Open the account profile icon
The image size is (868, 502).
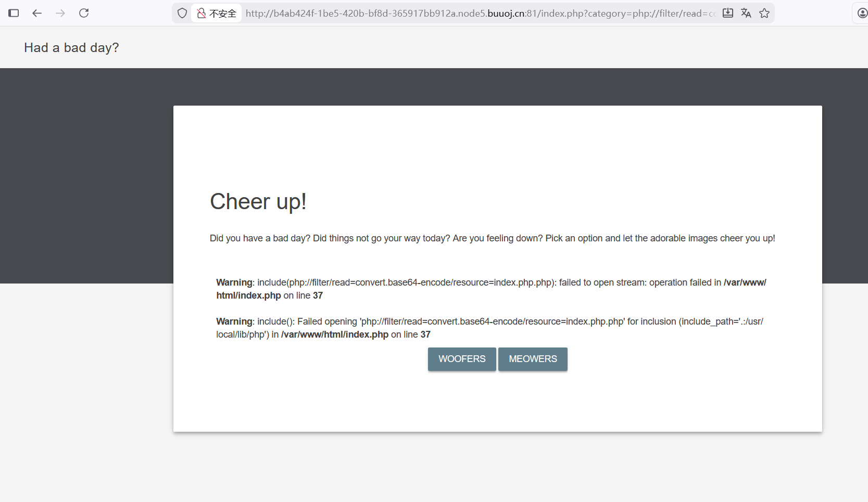point(862,13)
